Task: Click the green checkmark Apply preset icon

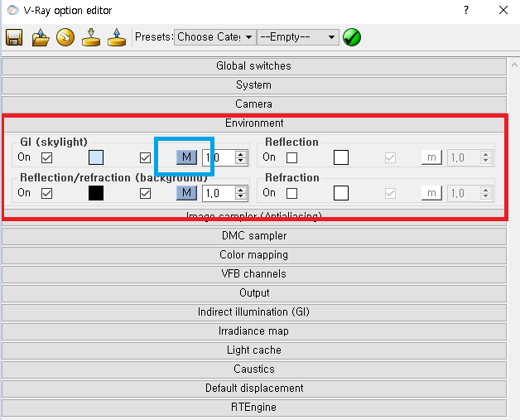Action: (x=352, y=37)
